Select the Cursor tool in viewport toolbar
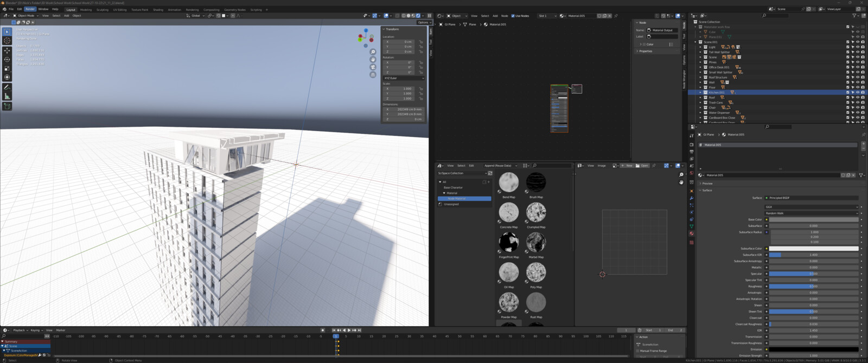Viewport: 868px width, 363px height. point(7,41)
